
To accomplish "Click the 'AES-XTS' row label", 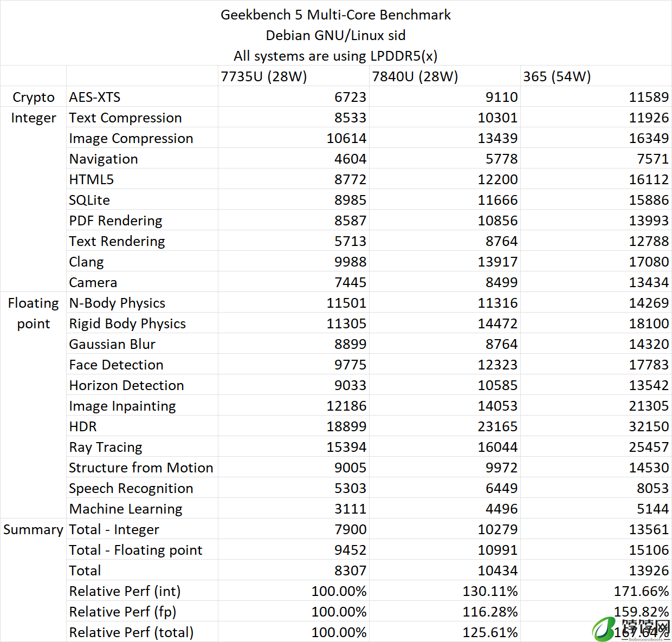I will (x=95, y=97).
